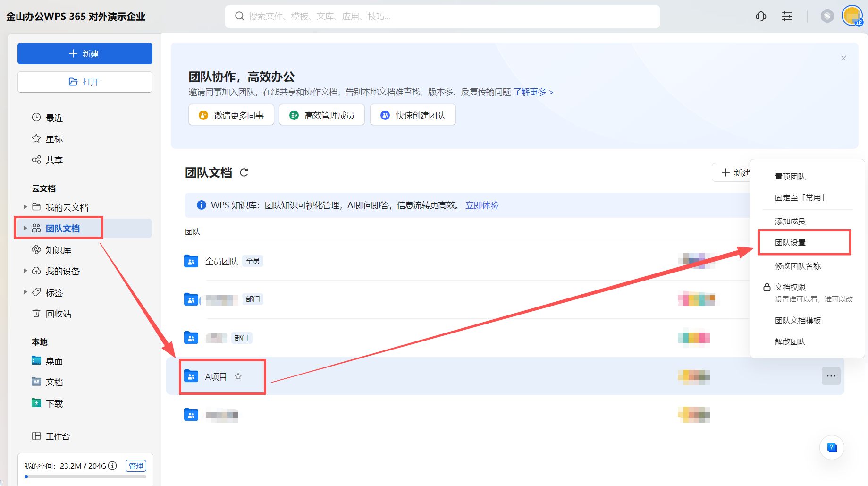The width and height of the screenshot is (868, 486).
Task: Open the user avatar profile
Action: [852, 16]
